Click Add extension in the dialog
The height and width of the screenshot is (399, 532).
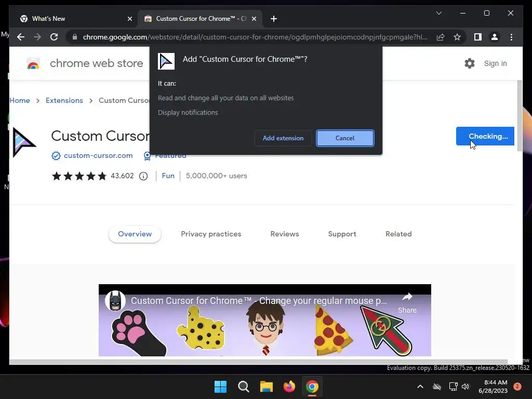click(x=283, y=138)
